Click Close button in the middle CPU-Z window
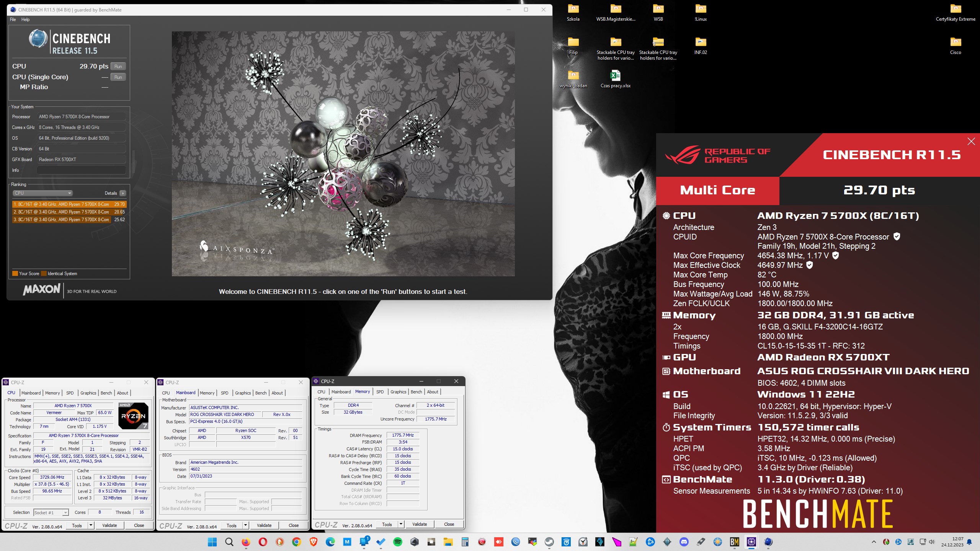 pyautogui.click(x=294, y=525)
